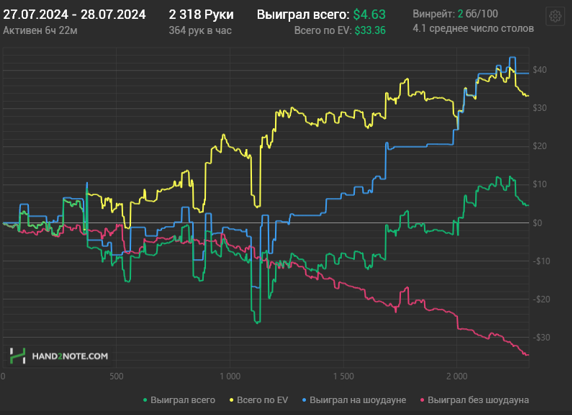The image size is (572, 415).
Task: Click '4.1 среднее число столов' text
Action: point(473,28)
